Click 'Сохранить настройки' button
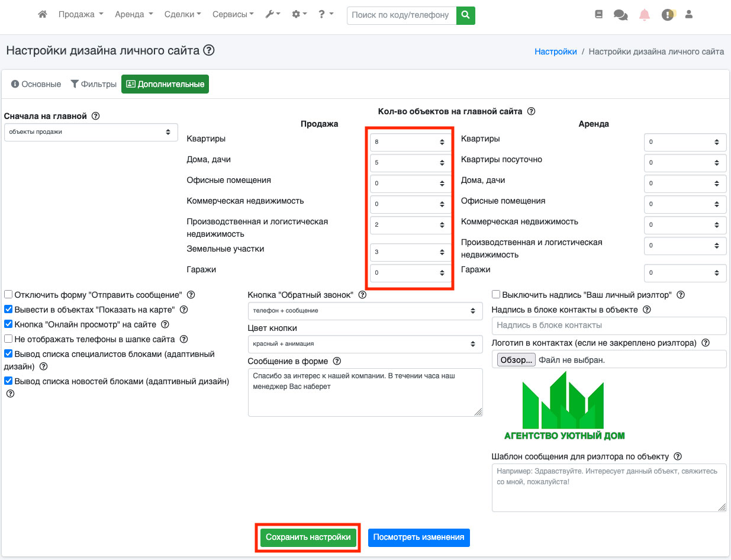 (308, 538)
